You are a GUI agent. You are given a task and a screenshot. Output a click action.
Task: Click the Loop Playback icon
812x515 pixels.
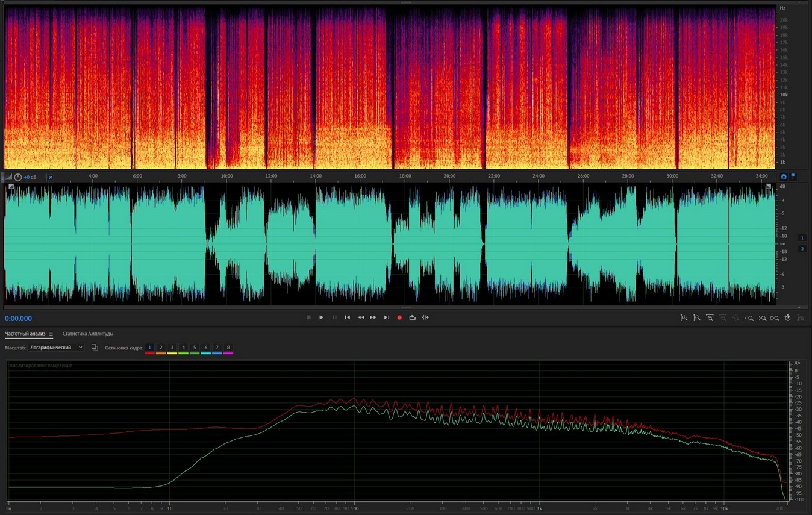click(412, 317)
